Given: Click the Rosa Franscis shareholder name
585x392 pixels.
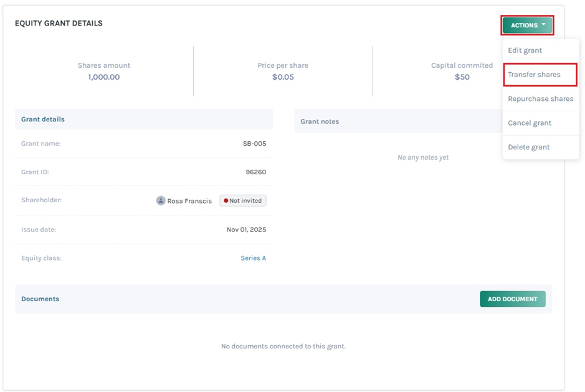Looking at the screenshot, I should [x=189, y=201].
